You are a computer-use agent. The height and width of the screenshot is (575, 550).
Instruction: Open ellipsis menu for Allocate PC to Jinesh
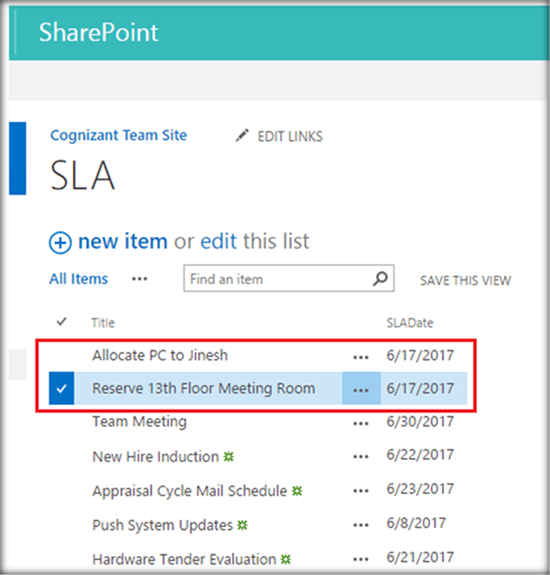point(361,357)
